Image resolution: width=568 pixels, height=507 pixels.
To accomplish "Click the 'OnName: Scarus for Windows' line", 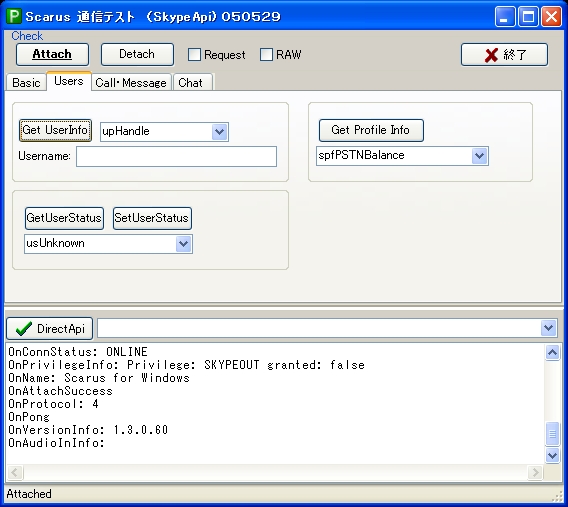I will pyautogui.click(x=99, y=378).
